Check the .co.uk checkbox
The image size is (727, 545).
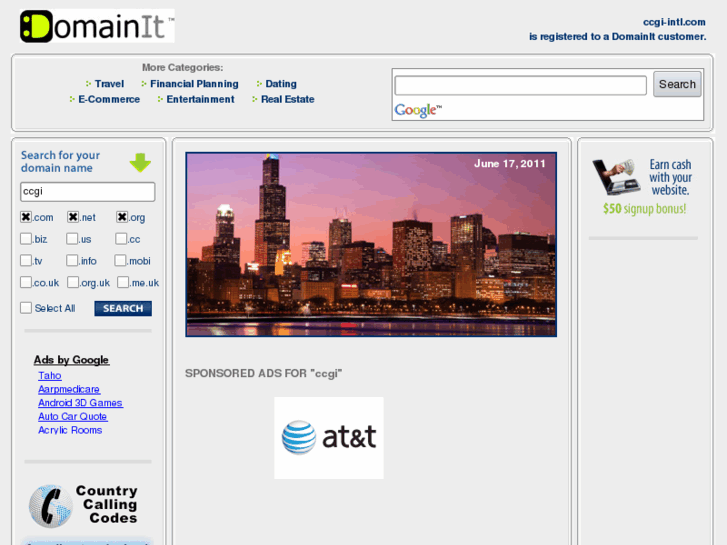pyautogui.click(x=26, y=282)
